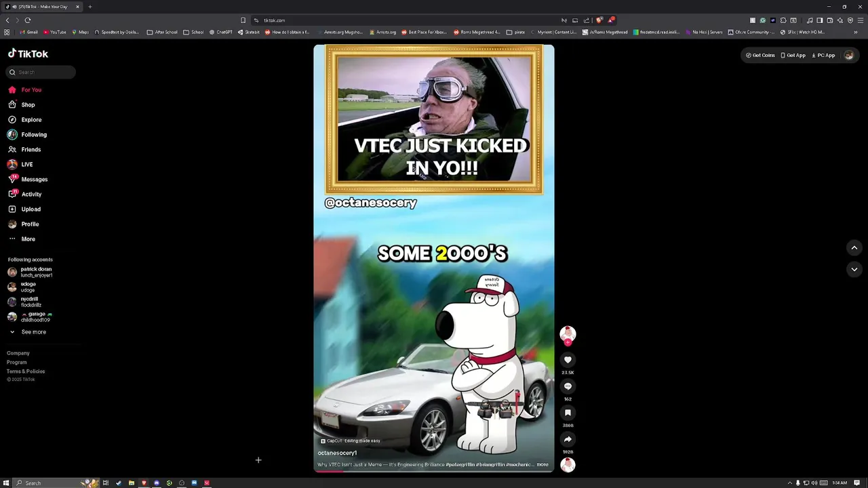Open the comments bubble icon

568,386
